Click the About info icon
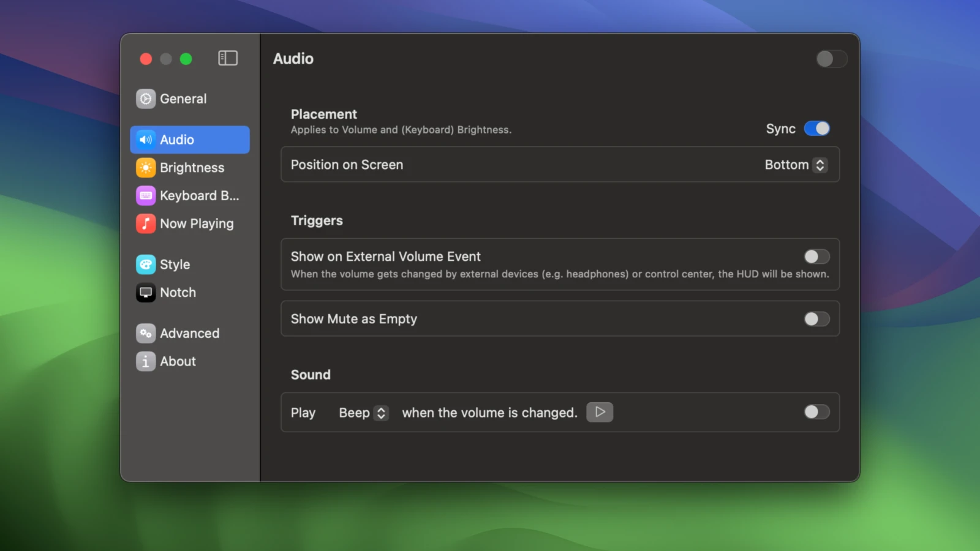The image size is (980, 551). point(146,362)
